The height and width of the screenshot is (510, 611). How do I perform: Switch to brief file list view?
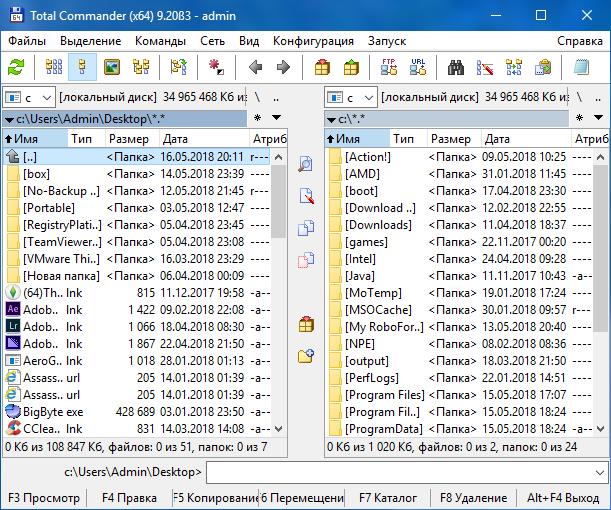[x=54, y=68]
